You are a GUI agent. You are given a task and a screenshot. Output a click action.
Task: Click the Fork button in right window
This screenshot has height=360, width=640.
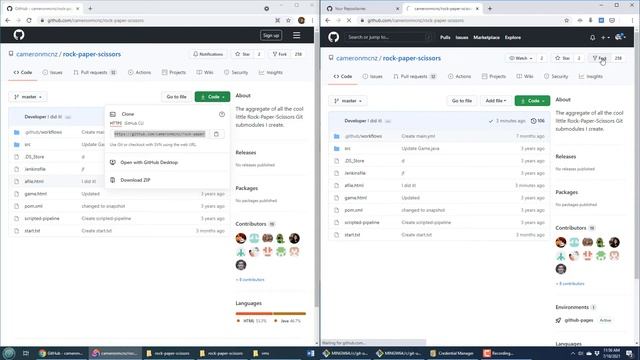(599, 58)
